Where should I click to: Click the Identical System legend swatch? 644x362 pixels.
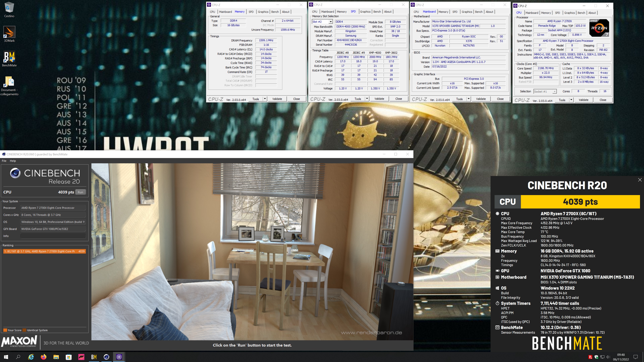coord(24,330)
